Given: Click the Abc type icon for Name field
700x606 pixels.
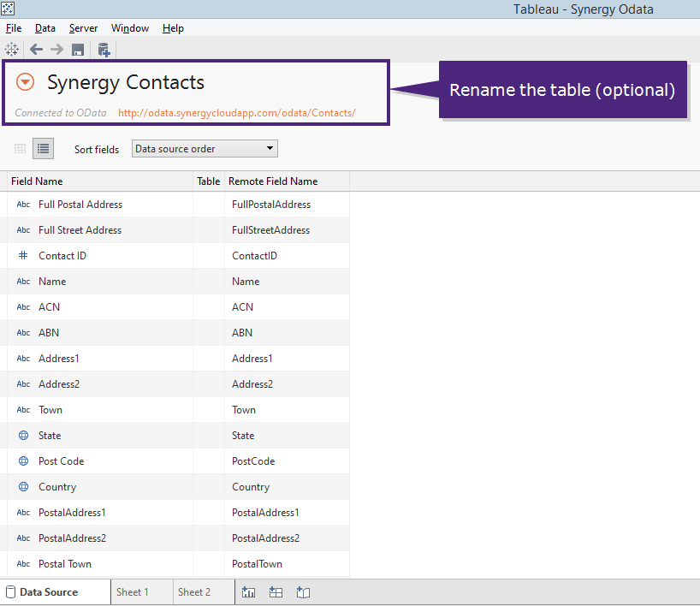Looking at the screenshot, I should (x=23, y=282).
